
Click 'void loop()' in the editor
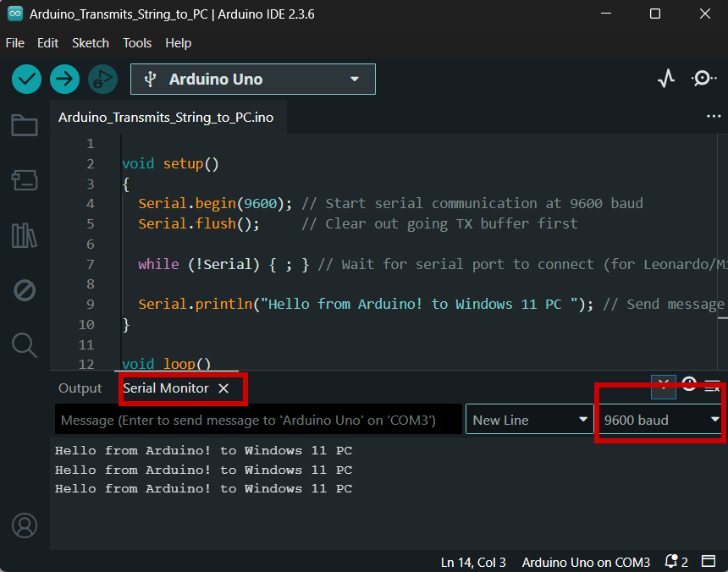[166, 363]
